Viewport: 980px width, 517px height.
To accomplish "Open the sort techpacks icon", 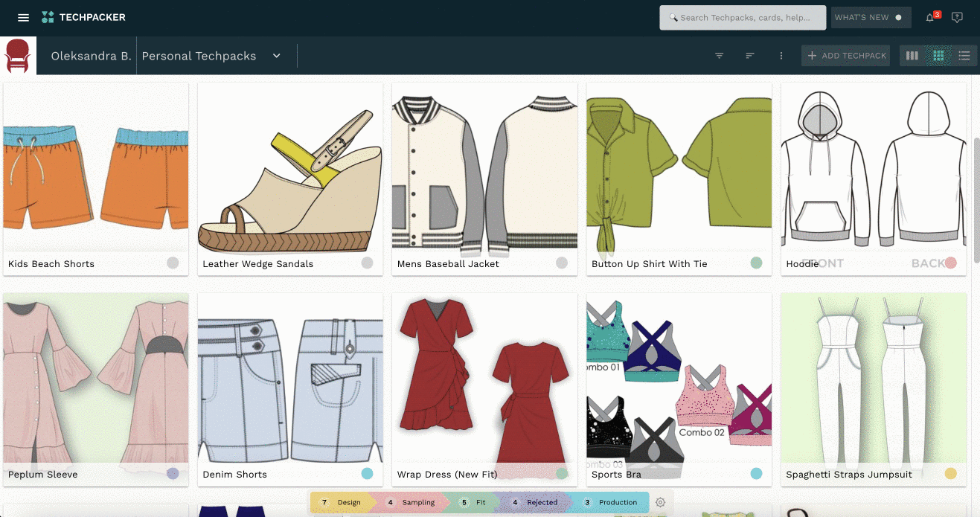I will tap(750, 56).
